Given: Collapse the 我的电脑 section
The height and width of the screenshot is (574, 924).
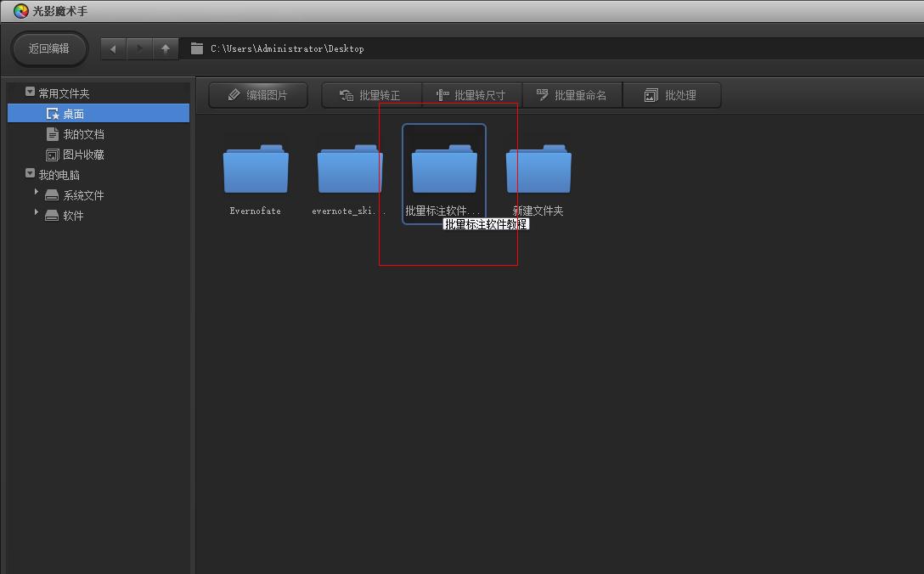Looking at the screenshot, I should pos(30,173).
